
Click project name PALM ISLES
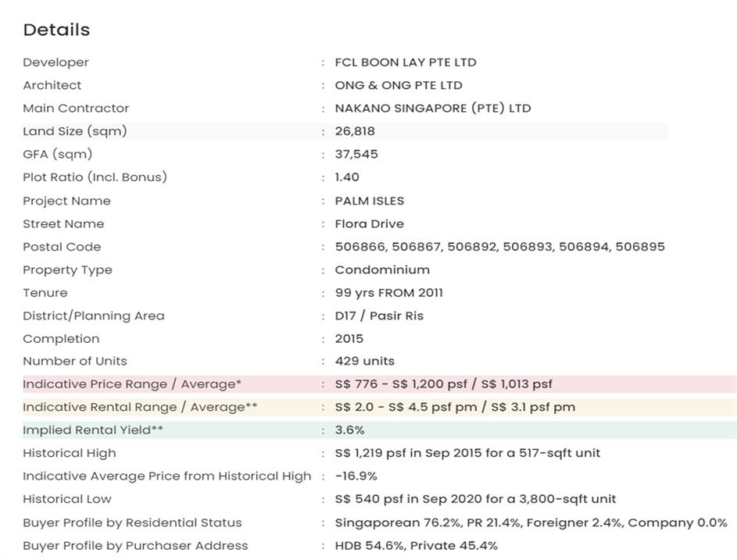[369, 201]
